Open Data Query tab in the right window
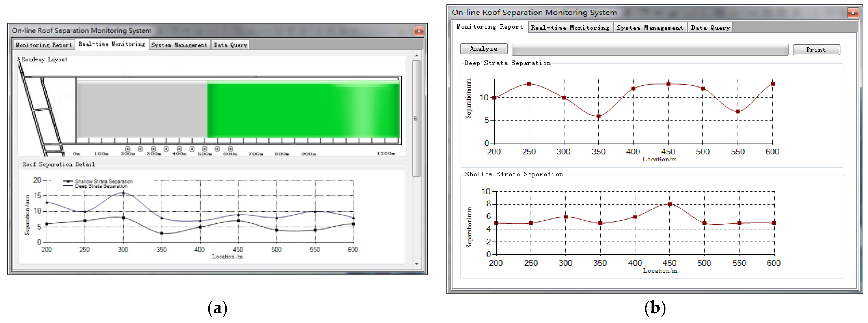The width and height of the screenshot is (868, 323). [x=710, y=28]
